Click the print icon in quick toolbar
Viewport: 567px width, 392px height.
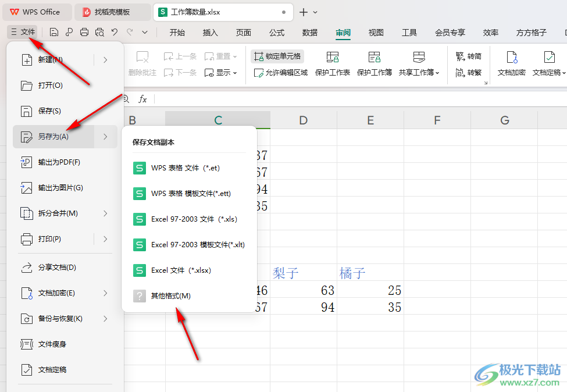84,32
